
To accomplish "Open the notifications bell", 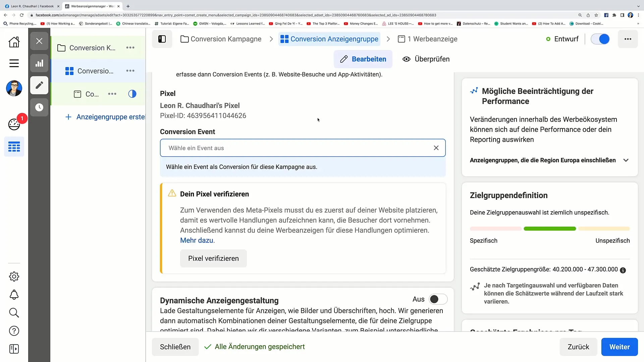I will 14,295.
